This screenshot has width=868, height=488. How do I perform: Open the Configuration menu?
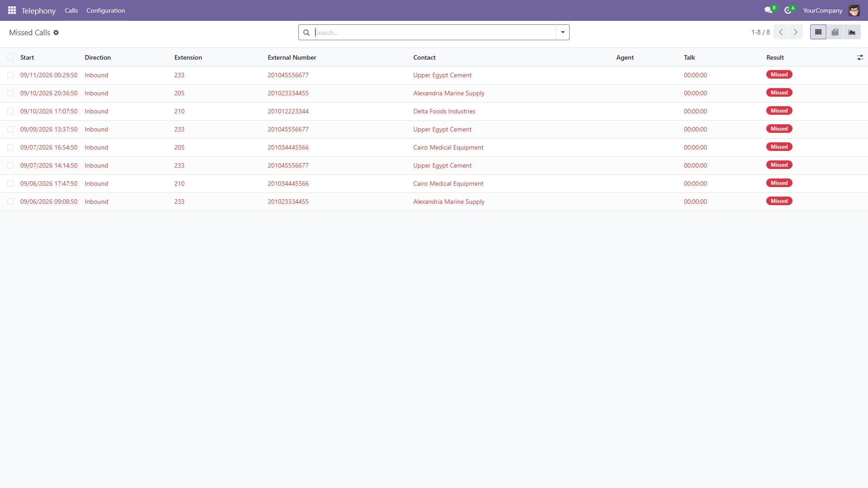tap(105, 10)
